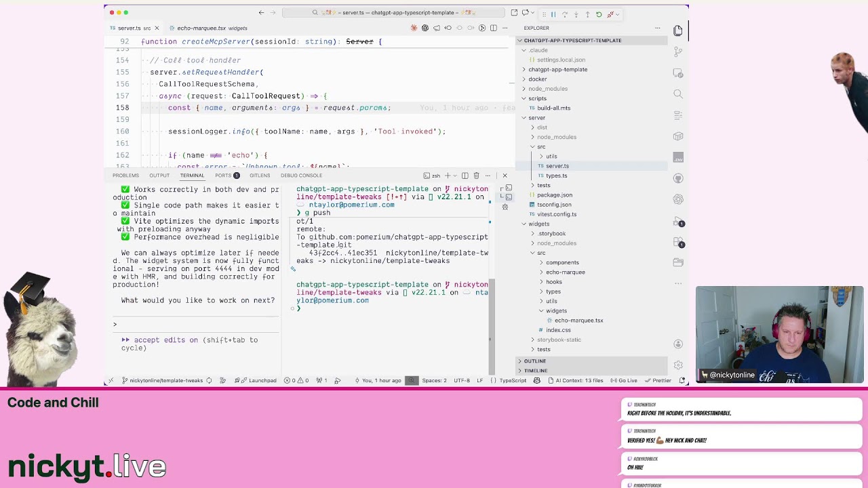Viewport: 868px width, 488px height.
Task: Click the Claude prompt input line in terminal
Action: click(197, 324)
